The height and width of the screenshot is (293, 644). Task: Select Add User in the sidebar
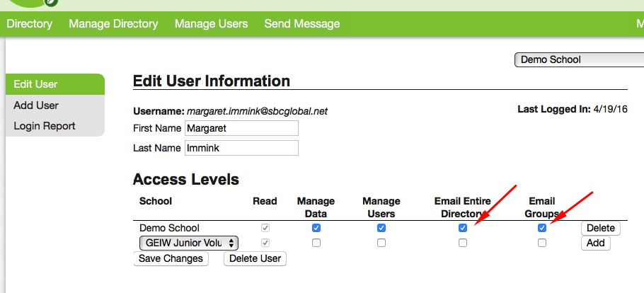click(36, 105)
